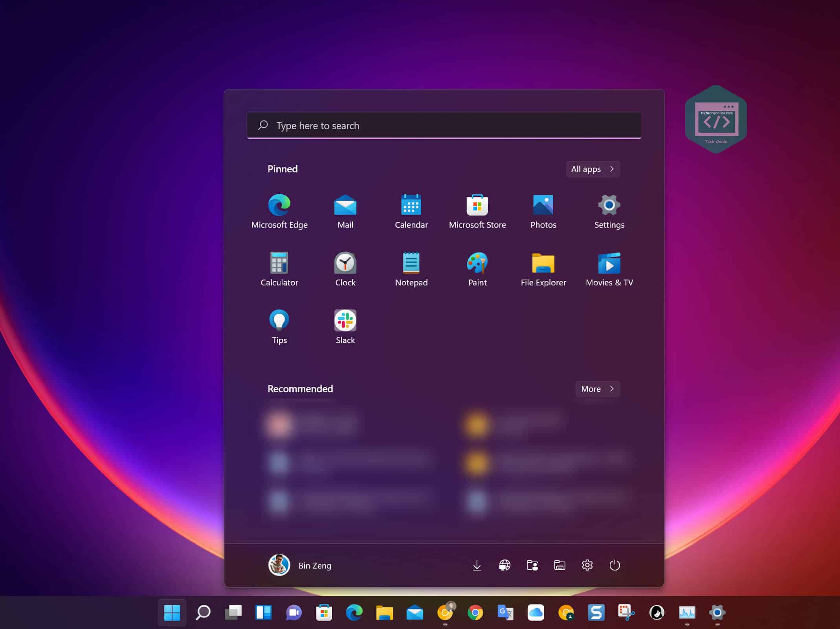
Task: Open the pinned Mail app
Action: pos(345,212)
